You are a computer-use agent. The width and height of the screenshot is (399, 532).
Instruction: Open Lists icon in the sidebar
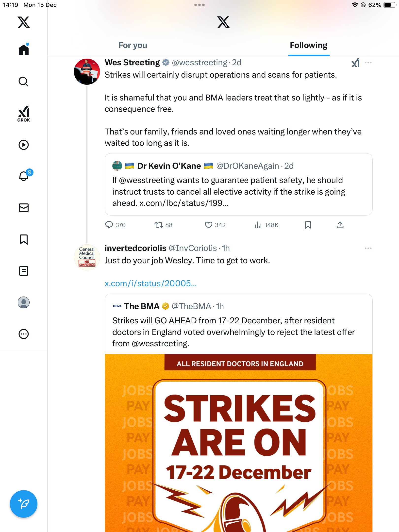[24, 271]
